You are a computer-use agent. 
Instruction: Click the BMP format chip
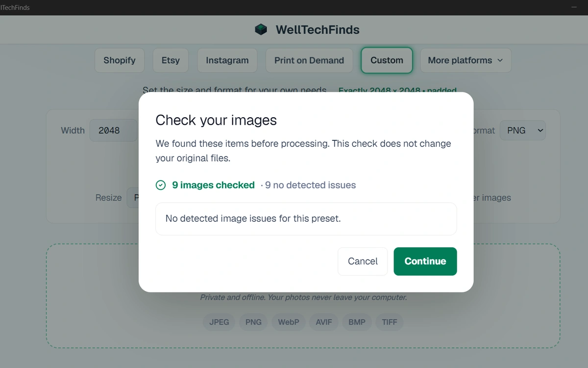coord(357,322)
